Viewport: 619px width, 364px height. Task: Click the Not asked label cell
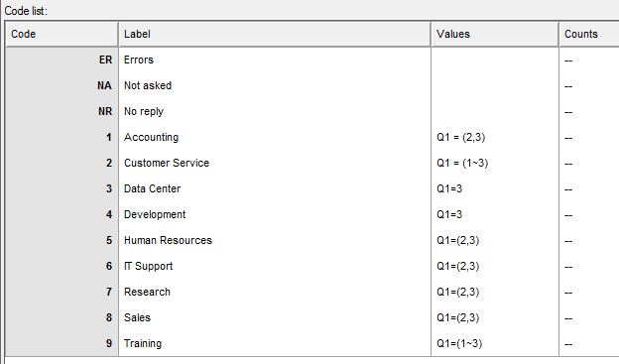(x=275, y=85)
